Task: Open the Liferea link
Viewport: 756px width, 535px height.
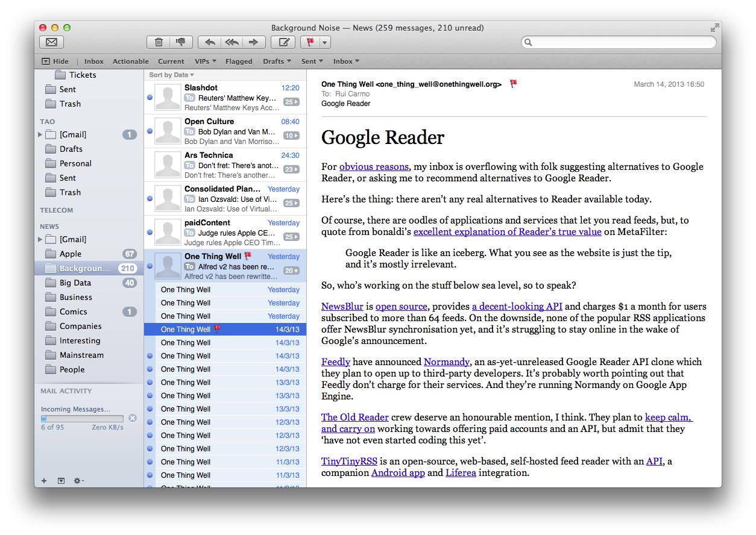Action: point(461,473)
